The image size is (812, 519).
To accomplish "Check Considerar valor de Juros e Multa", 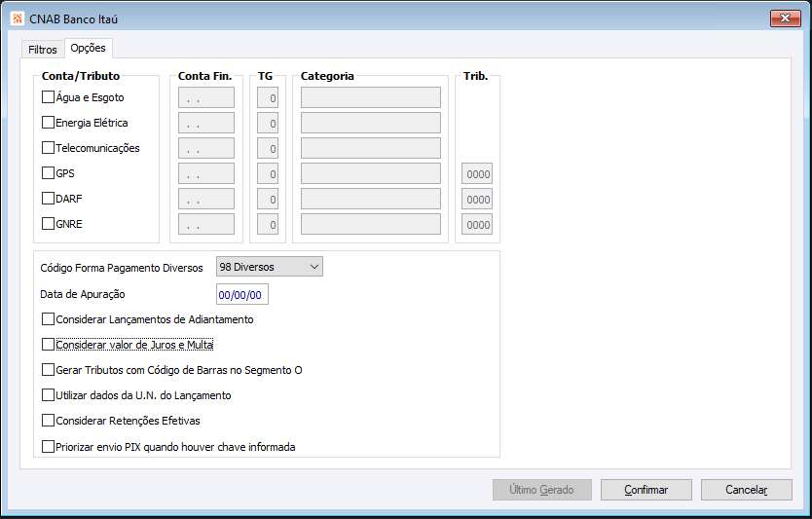I will (48, 345).
